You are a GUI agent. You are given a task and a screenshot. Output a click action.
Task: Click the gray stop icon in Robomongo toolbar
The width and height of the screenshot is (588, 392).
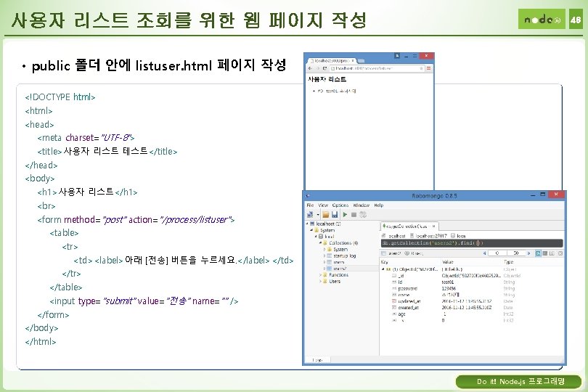coord(354,215)
